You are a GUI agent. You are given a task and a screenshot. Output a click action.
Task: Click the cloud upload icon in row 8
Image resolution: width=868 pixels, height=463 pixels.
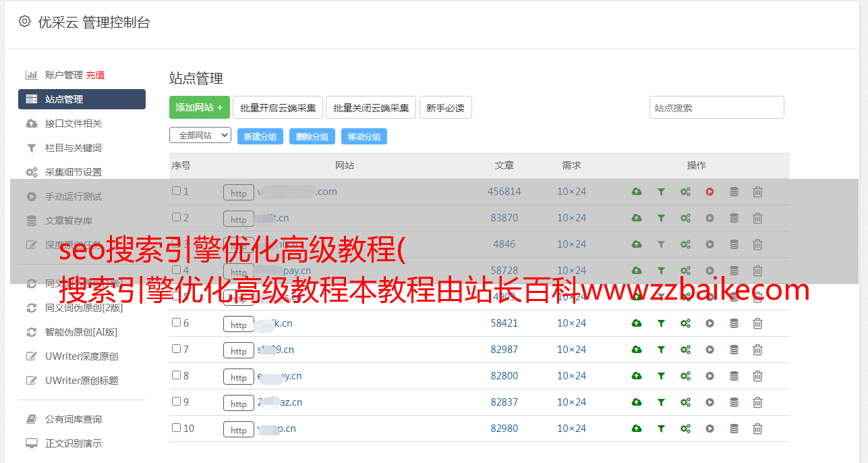pos(637,376)
